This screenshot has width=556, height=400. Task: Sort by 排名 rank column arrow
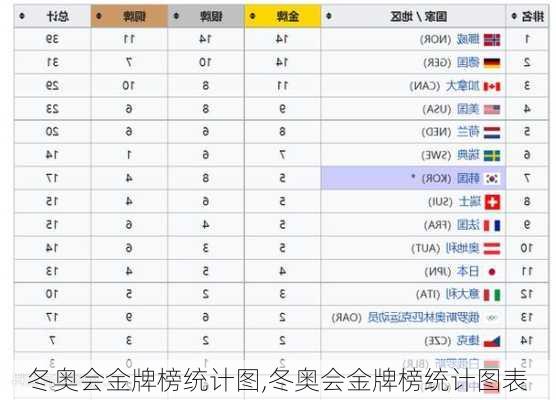514,16
